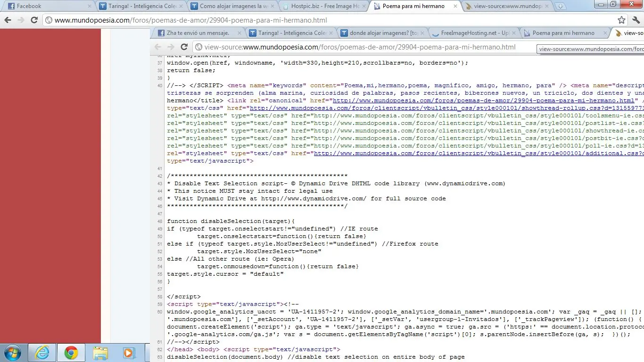The width and height of the screenshot is (644, 362).
Task: Click the outer address bar showing www.mundopoesia.com URL
Action: point(330,20)
